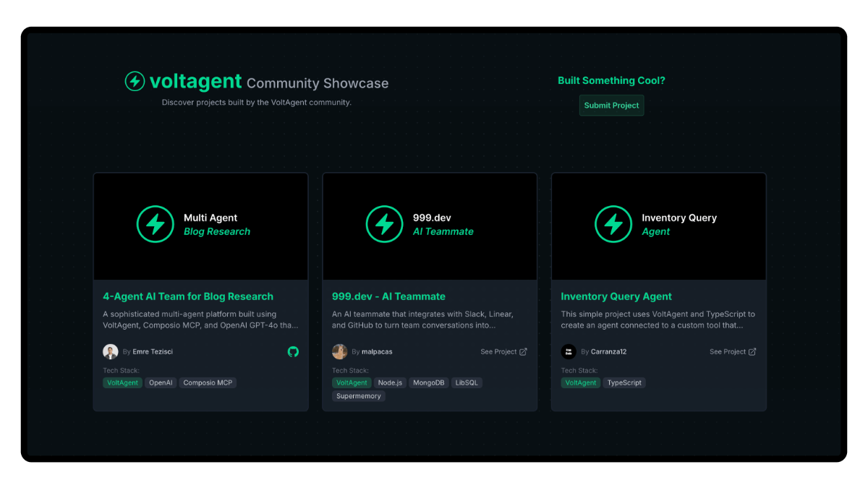The image size is (868, 488).
Task: Open the GitHub icon on Blog Research card
Action: [x=293, y=351]
